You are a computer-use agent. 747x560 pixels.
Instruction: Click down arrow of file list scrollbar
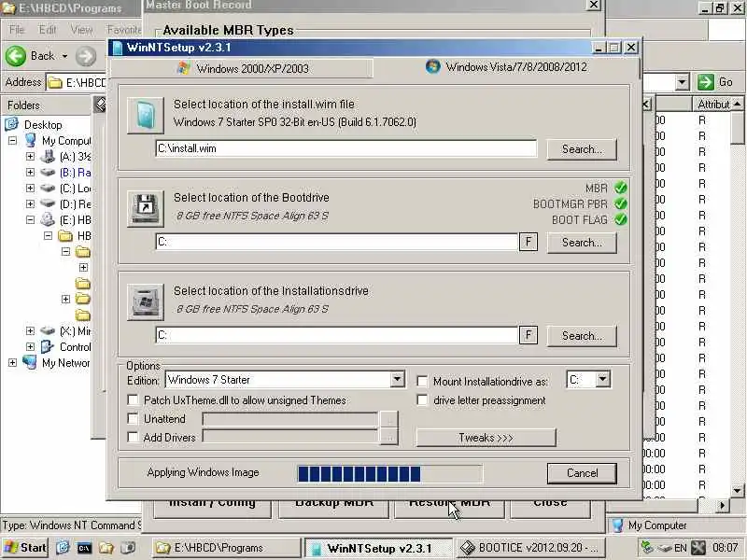click(737, 490)
